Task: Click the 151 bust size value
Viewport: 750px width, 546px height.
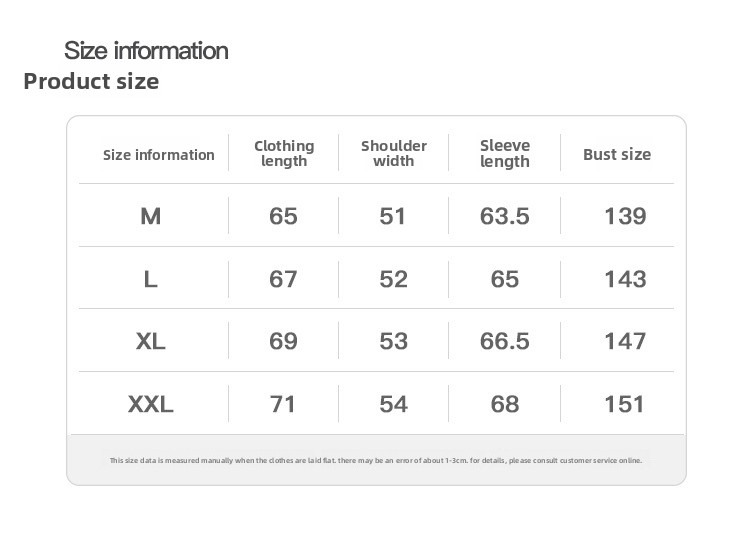Action: coord(625,404)
